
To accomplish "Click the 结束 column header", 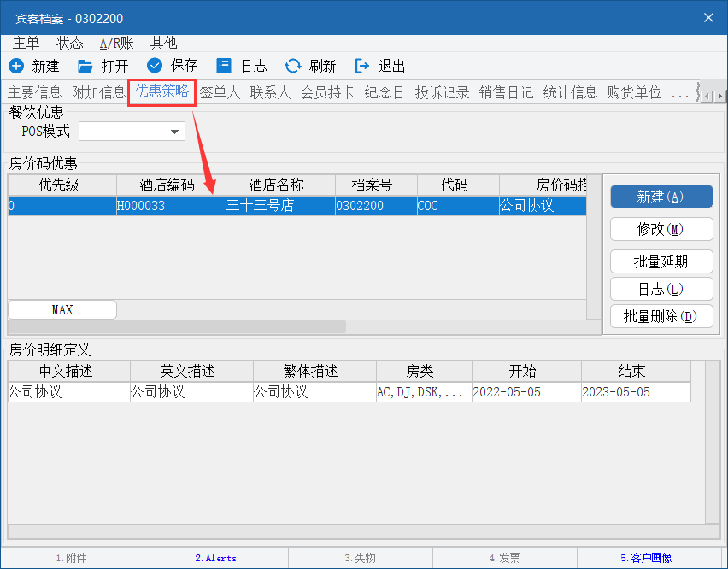I will [636, 372].
